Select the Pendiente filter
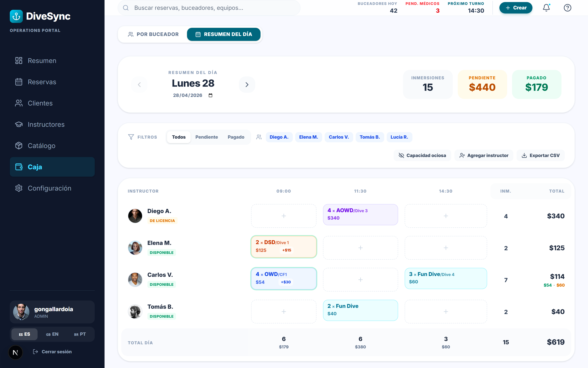This screenshot has height=368, width=588. tap(207, 137)
